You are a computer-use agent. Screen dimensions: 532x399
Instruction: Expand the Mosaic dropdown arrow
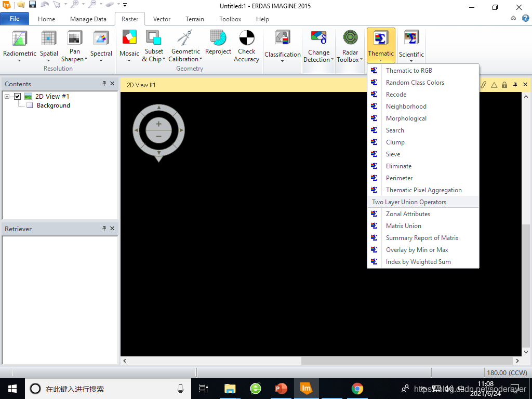coord(129,61)
